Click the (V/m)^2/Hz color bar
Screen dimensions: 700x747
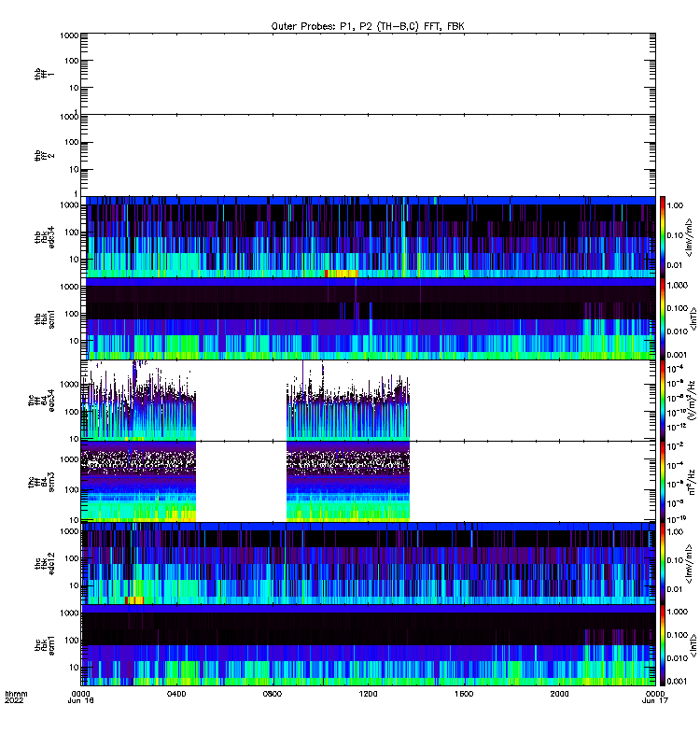[x=663, y=401]
